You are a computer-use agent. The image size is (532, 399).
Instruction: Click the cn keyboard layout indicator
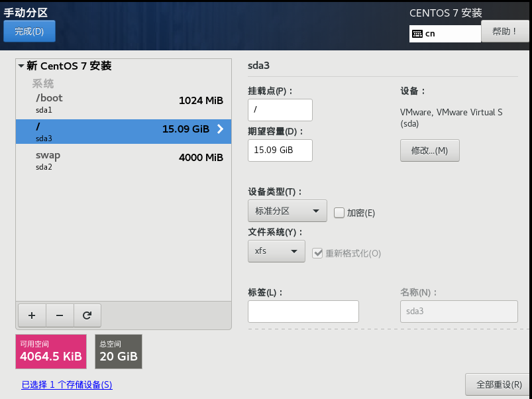(x=445, y=34)
